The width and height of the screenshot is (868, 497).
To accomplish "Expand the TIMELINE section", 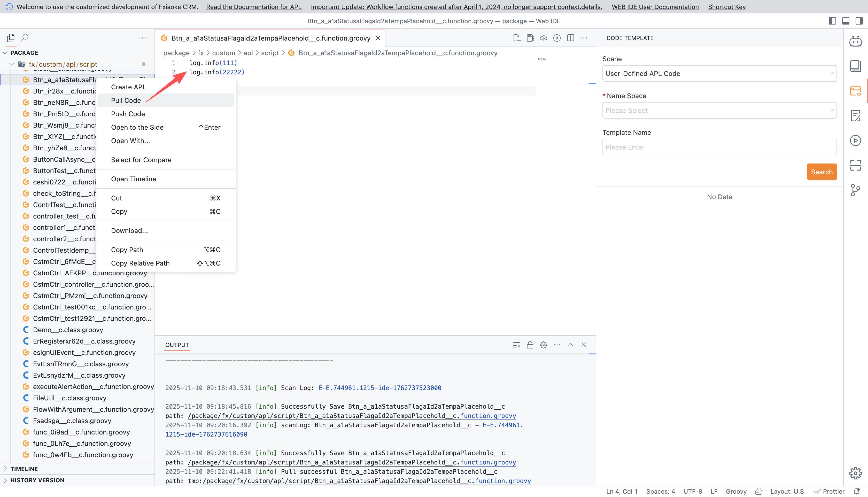I will (x=24, y=469).
